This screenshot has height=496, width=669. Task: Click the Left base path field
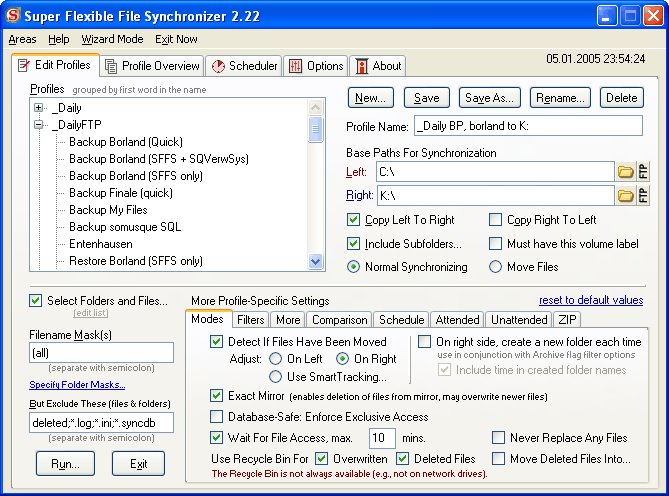pos(495,172)
